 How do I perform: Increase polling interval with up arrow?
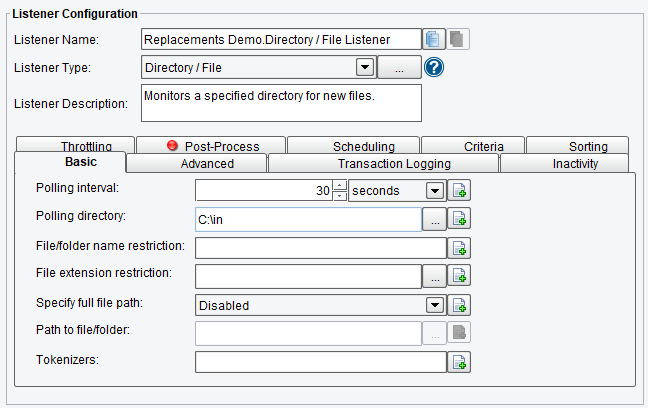tap(340, 185)
